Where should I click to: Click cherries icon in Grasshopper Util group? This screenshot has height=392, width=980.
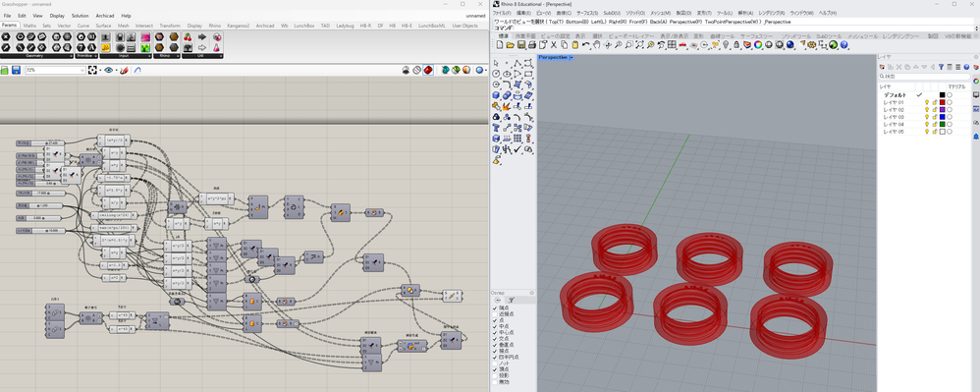(x=188, y=37)
